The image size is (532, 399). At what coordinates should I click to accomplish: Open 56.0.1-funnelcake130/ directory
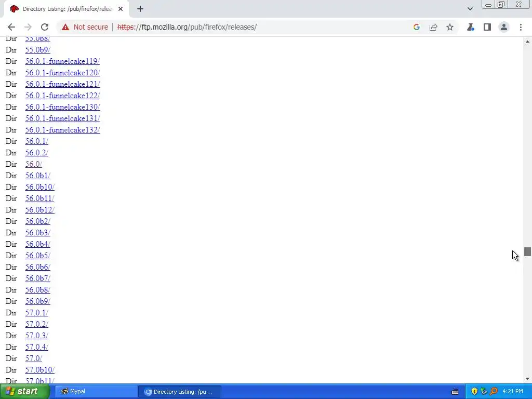click(62, 107)
